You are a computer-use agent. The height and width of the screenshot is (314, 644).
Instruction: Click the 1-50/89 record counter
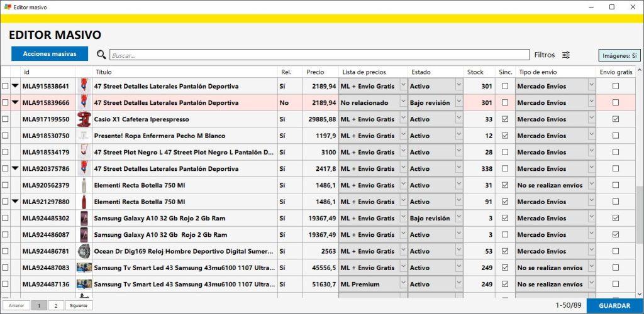(569, 305)
